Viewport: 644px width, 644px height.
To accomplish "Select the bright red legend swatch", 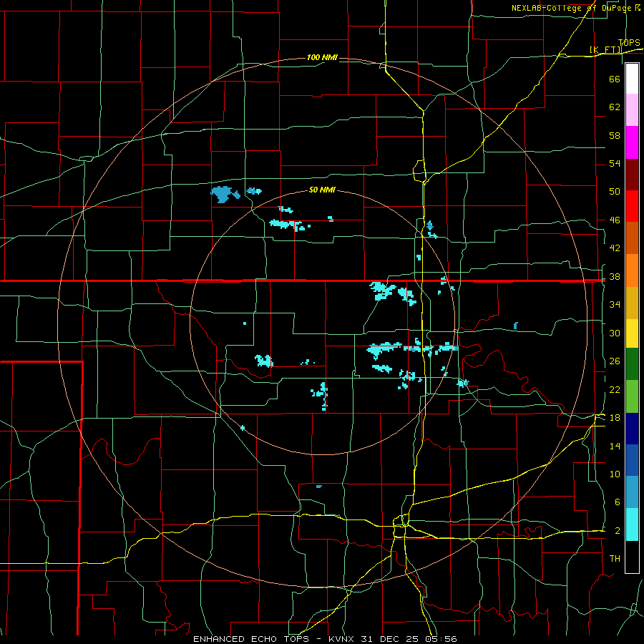I will 632,206.
